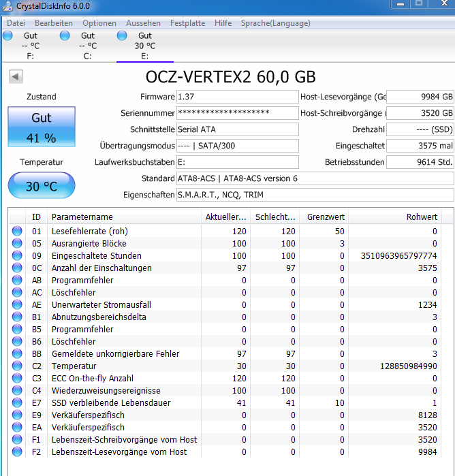Screen dimensions: 455x476
Task: Click status orb in row AC Löschfehler
Action: click(x=17, y=292)
